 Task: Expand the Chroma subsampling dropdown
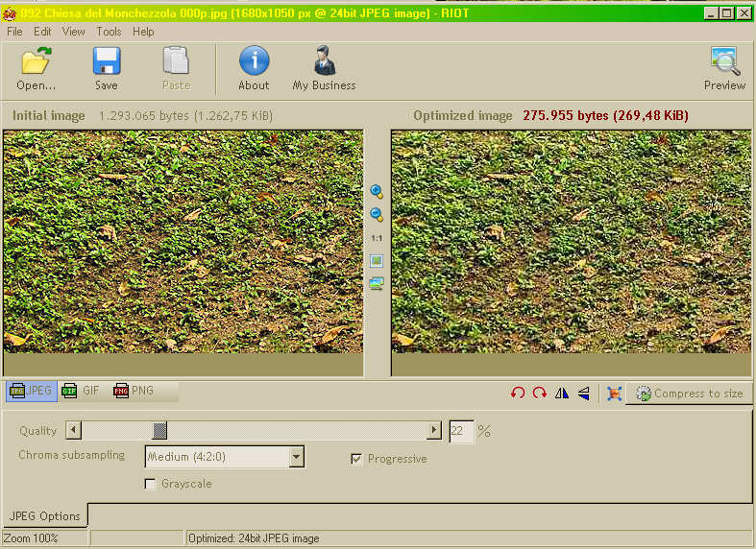(x=297, y=457)
